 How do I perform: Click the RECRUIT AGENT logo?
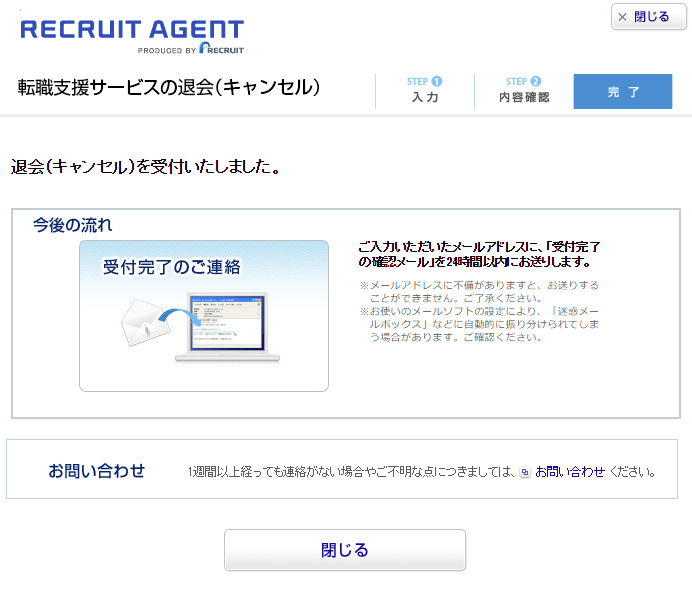131,29
